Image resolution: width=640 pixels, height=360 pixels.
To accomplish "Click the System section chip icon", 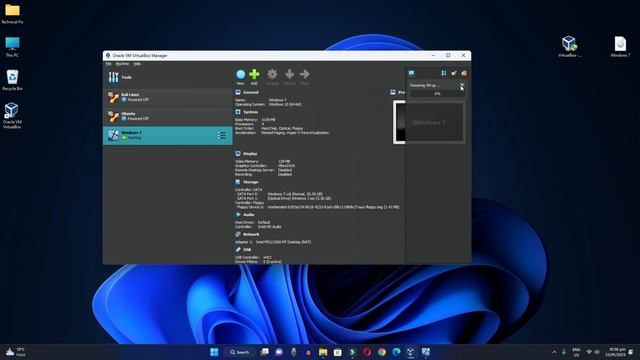I will tap(238, 112).
